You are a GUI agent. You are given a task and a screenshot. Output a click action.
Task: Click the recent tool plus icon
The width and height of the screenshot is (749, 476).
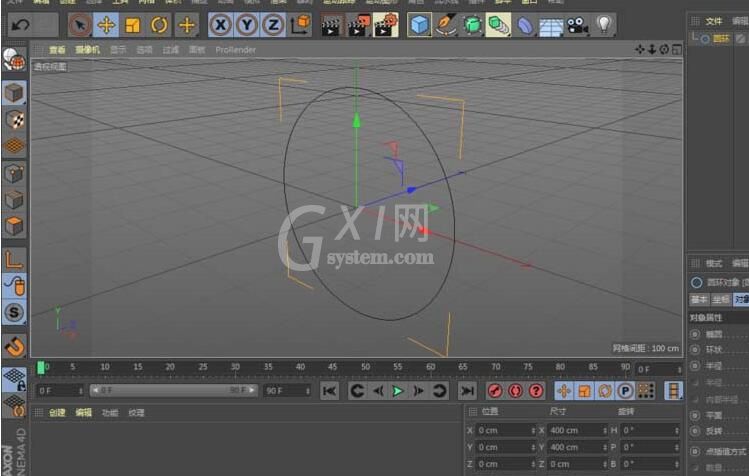pyautogui.click(x=186, y=25)
